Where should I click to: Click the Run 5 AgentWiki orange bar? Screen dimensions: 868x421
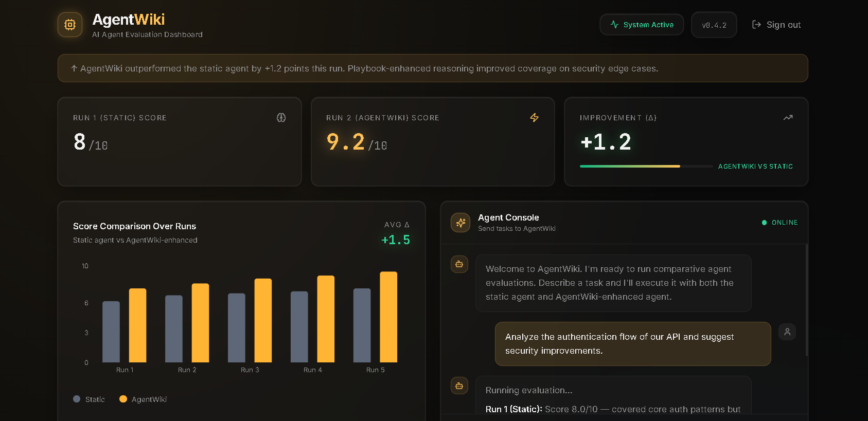(x=388, y=317)
